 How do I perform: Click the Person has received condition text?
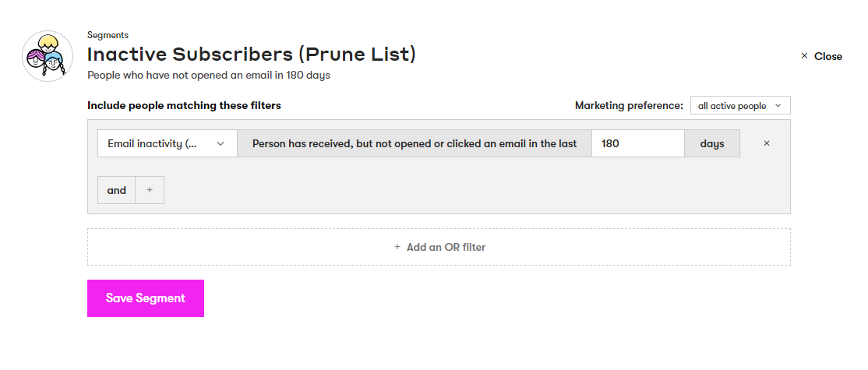coord(415,143)
